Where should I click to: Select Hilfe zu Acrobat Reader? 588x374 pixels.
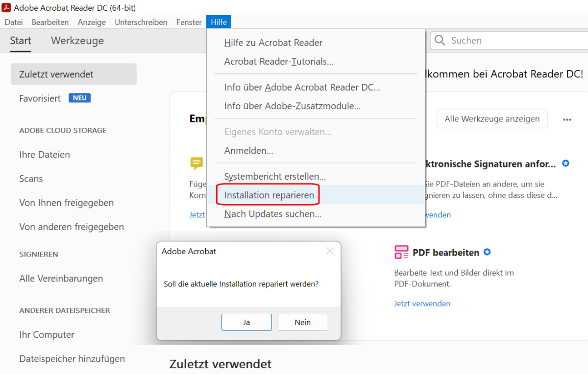click(x=316, y=43)
